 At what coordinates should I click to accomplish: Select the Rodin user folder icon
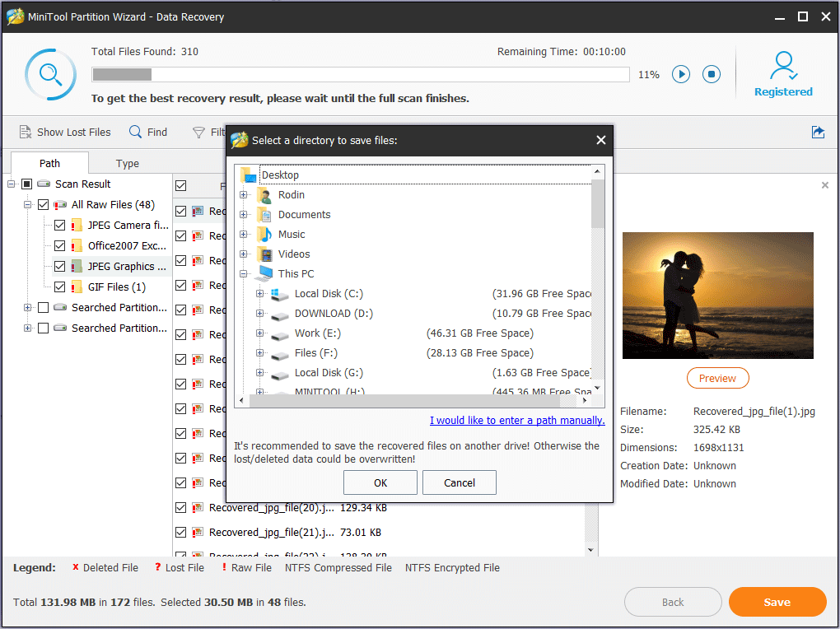pos(264,195)
